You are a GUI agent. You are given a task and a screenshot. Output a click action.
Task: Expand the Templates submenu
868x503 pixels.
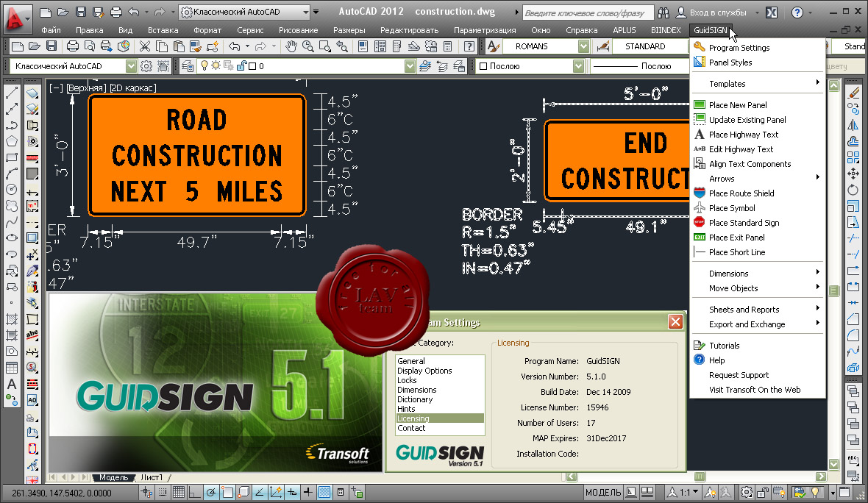(757, 84)
